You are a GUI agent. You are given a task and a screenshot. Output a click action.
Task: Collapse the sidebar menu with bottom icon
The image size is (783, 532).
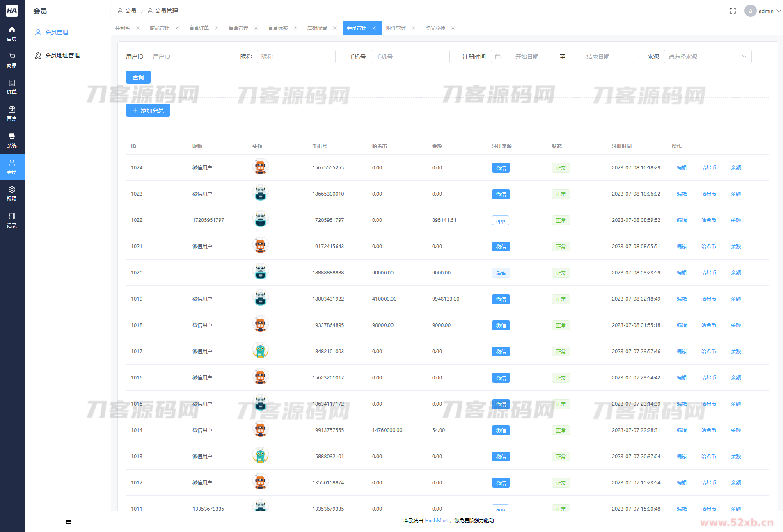(68, 522)
